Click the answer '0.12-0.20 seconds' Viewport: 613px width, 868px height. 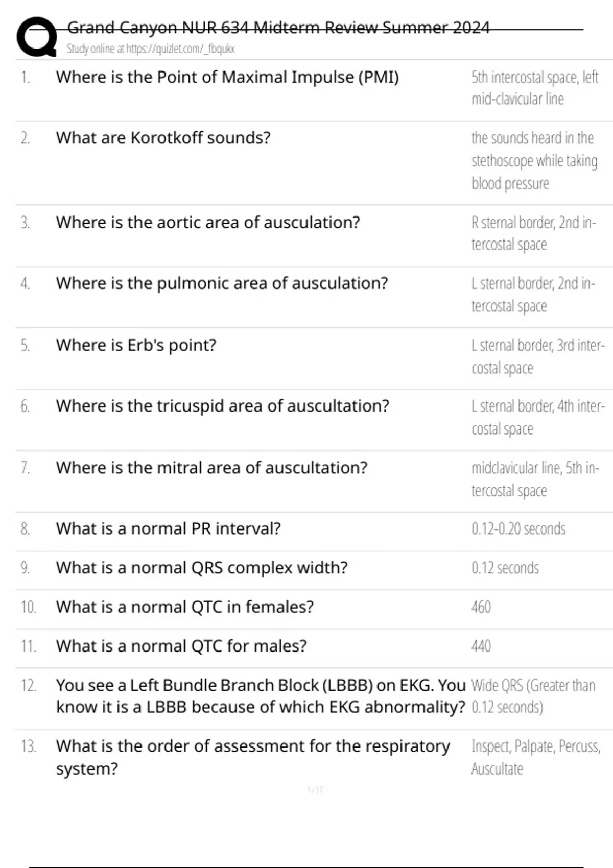(x=518, y=528)
